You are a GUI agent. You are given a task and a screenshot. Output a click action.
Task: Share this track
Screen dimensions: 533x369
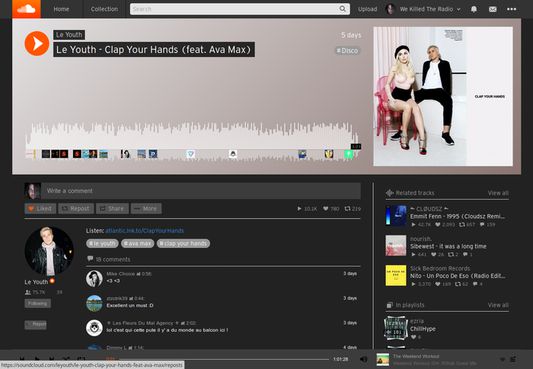point(112,209)
